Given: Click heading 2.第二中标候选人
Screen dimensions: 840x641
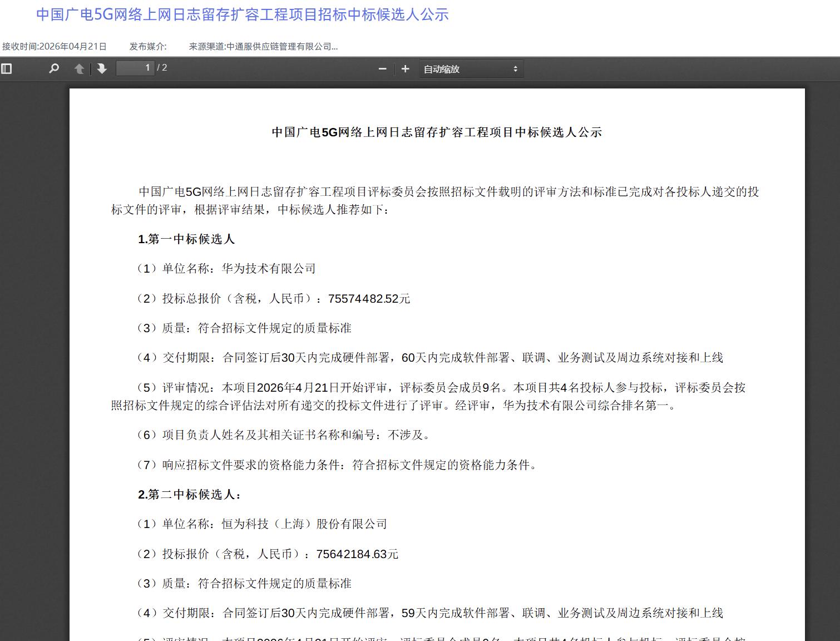Looking at the screenshot, I should pos(190,495).
